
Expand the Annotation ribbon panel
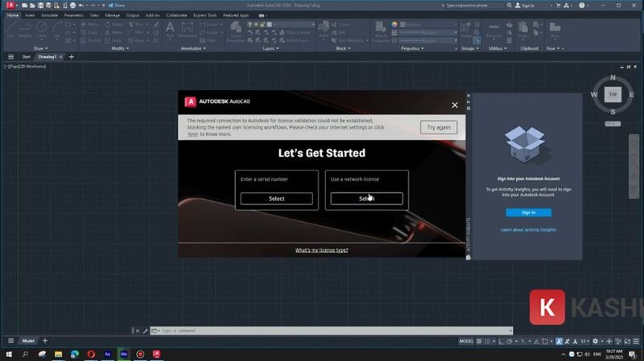pyautogui.click(x=192, y=48)
